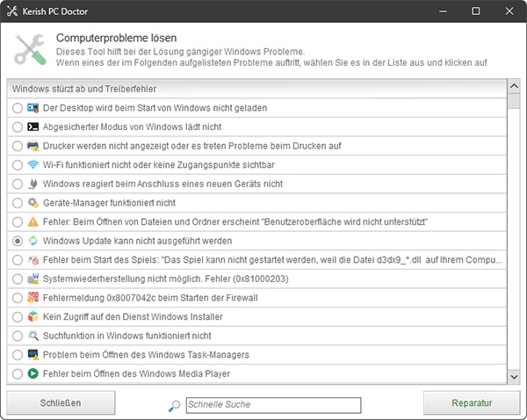527x420 pixels.
Task: Click into the Schnelle Suche field
Action: click(x=273, y=405)
